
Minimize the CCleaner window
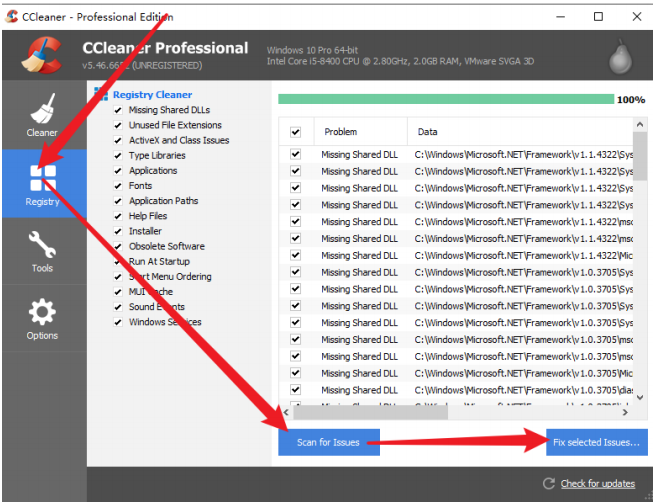560,17
